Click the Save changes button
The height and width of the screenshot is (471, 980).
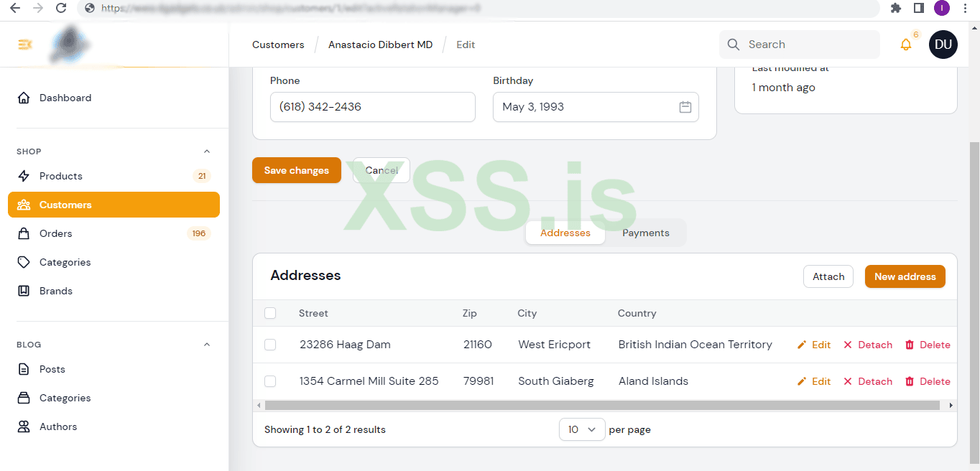click(296, 170)
